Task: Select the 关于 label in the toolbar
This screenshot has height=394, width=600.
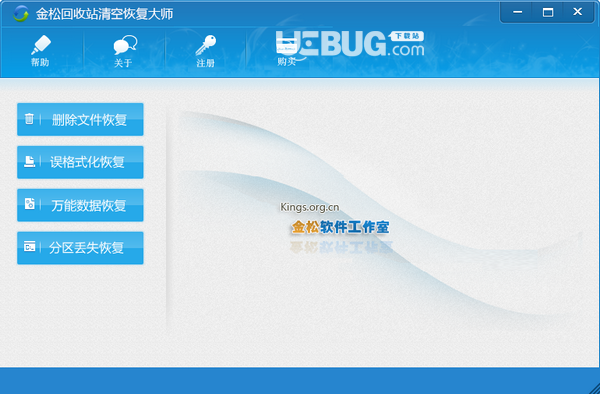Action: point(123,63)
